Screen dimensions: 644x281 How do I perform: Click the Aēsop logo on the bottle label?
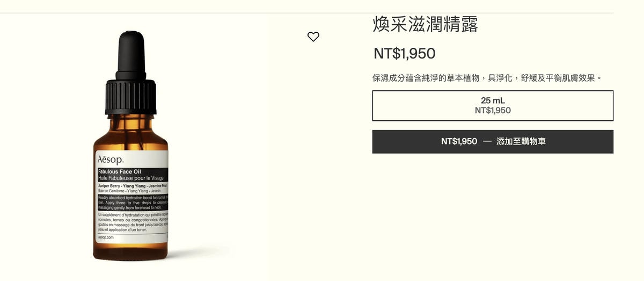tap(111, 160)
